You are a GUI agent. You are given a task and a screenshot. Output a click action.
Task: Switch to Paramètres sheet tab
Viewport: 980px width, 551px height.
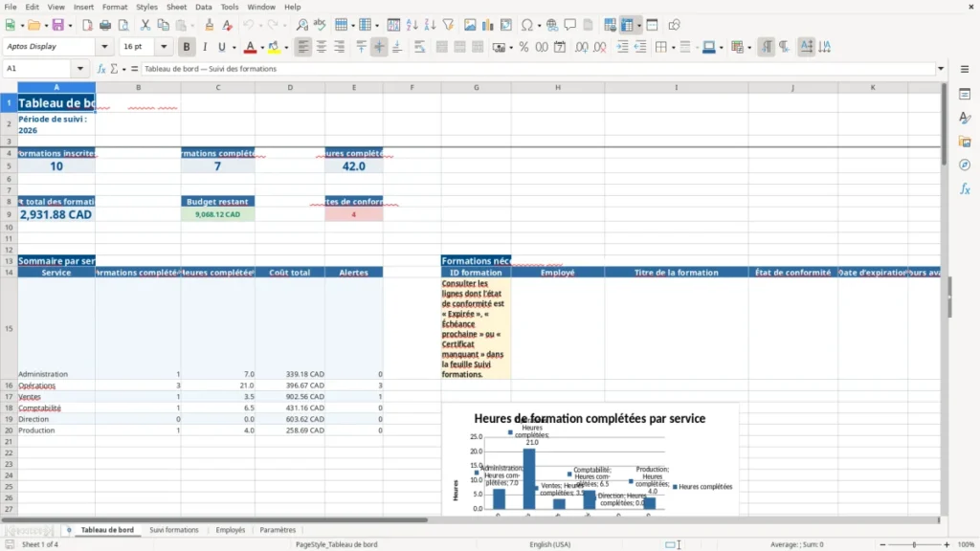tap(278, 530)
